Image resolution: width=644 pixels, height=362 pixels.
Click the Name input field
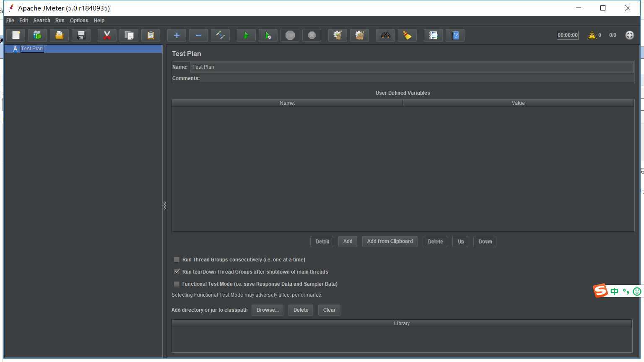coord(412,67)
